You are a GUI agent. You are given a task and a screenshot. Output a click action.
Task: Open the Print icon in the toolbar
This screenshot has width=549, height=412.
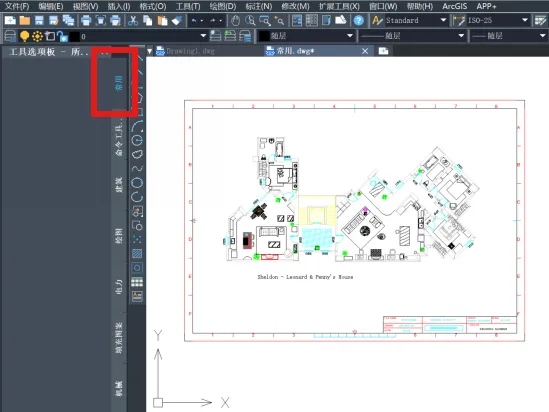click(86, 21)
